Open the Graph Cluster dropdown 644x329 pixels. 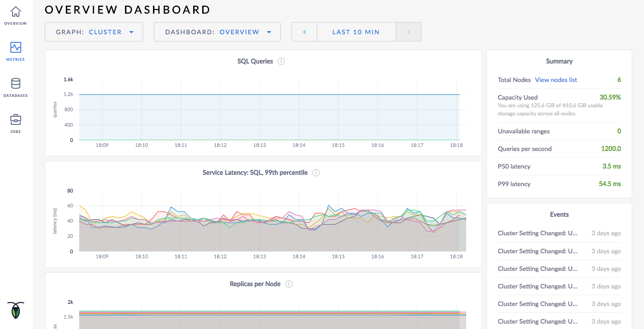[93, 32]
